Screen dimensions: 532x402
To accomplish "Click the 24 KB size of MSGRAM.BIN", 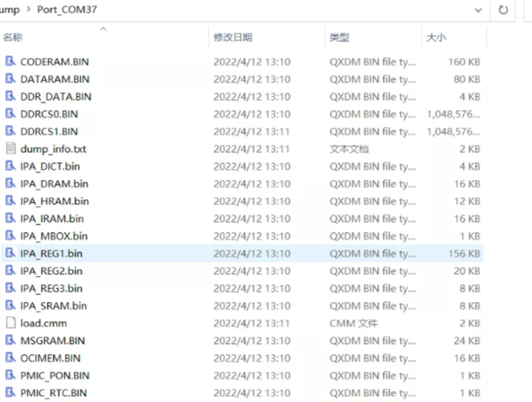I will [467, 341].
